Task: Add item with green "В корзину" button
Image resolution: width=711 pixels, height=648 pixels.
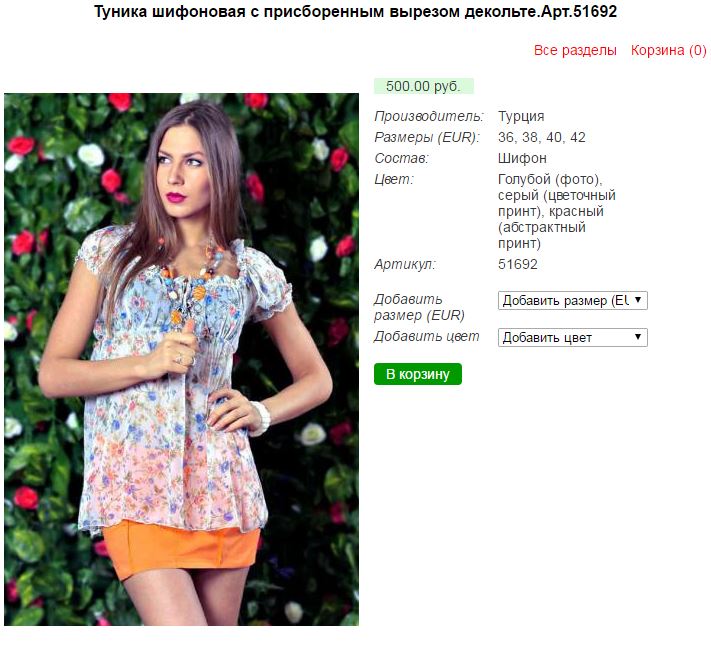Action: [x=418, y=374]
